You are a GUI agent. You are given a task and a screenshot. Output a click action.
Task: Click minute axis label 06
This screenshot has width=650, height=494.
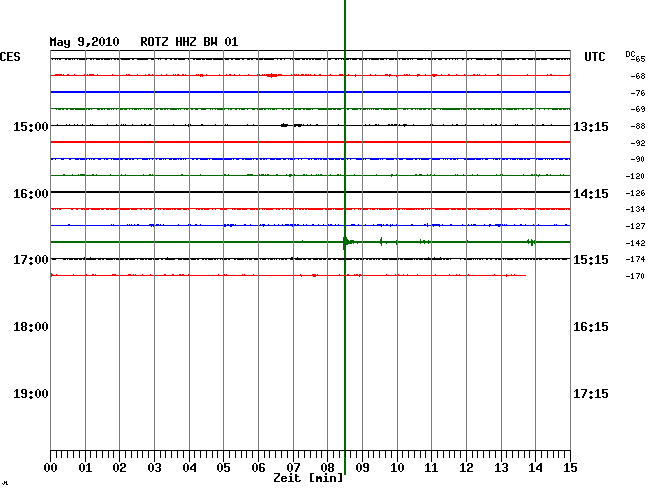258,468
